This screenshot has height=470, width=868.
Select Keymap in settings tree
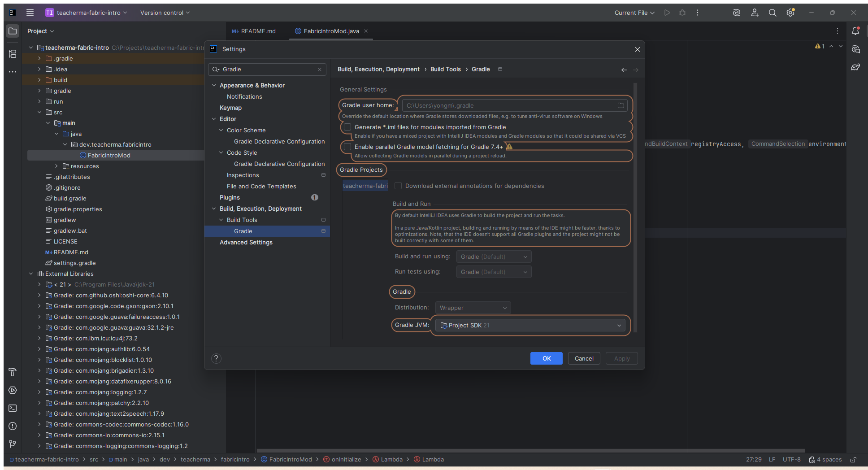(x=230, y=108)
